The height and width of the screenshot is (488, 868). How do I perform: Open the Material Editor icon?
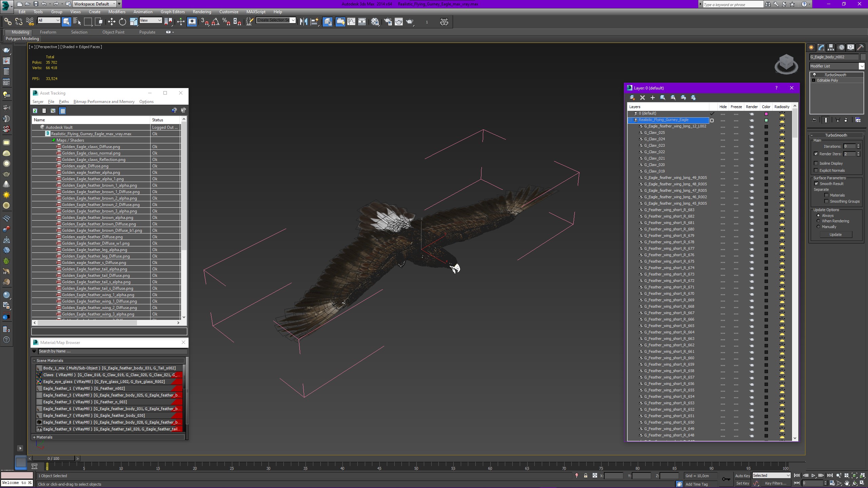tap(375, 22)
